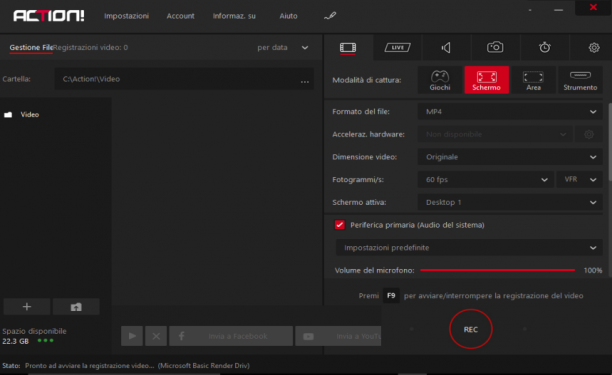Open the Dimensione video dropdown
612x375 pixels.
point(510,157)
